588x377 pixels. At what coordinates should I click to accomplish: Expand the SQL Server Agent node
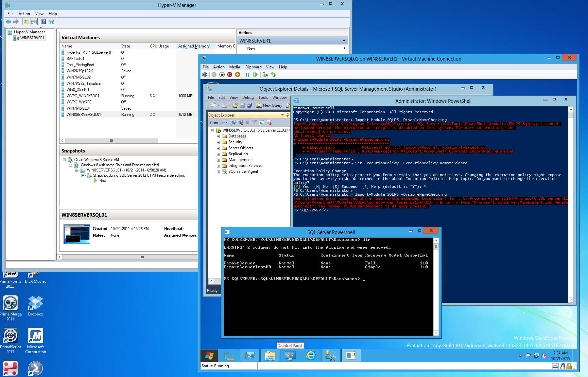(218, 172)
